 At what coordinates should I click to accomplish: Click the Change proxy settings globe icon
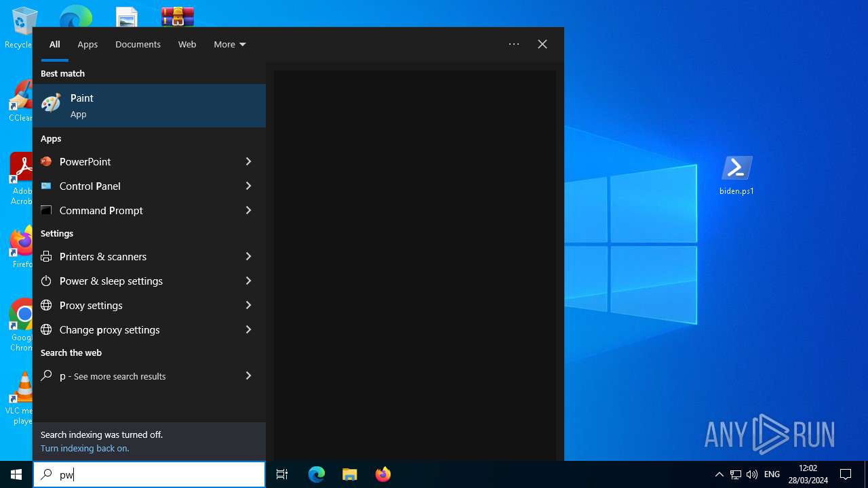pyautogui.click(x=46, y=329)
